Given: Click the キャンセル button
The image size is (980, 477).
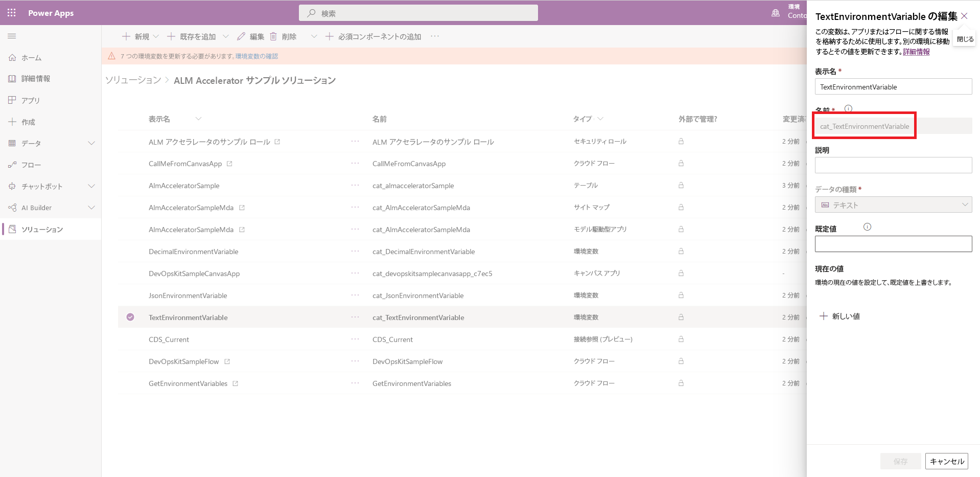Looking at the screenshot, I should (x=947, y=461).
